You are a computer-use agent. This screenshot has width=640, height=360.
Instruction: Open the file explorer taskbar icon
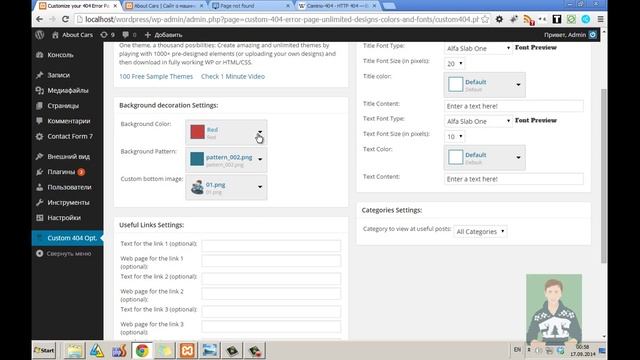click(x=74, y=351)
